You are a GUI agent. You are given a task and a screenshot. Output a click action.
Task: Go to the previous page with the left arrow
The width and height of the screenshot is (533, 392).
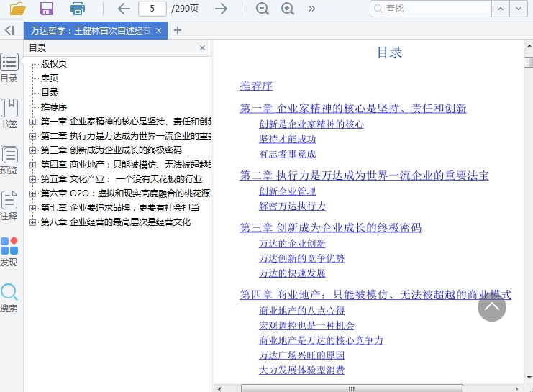point(124,9)
